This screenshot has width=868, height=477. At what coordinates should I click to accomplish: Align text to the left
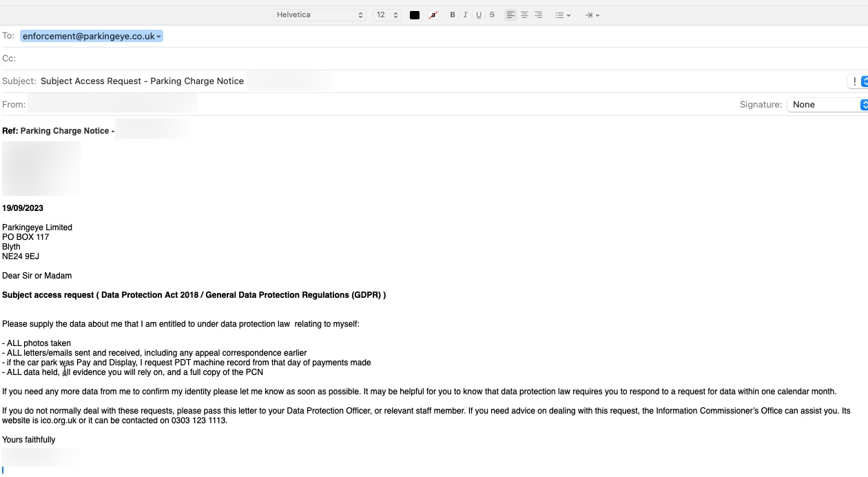point(510,15)
